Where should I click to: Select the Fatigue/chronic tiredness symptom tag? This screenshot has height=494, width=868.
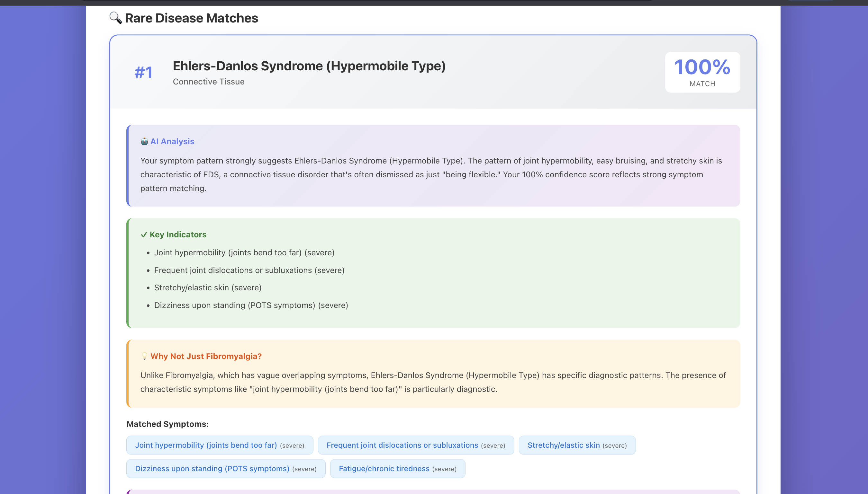point(397,469)
